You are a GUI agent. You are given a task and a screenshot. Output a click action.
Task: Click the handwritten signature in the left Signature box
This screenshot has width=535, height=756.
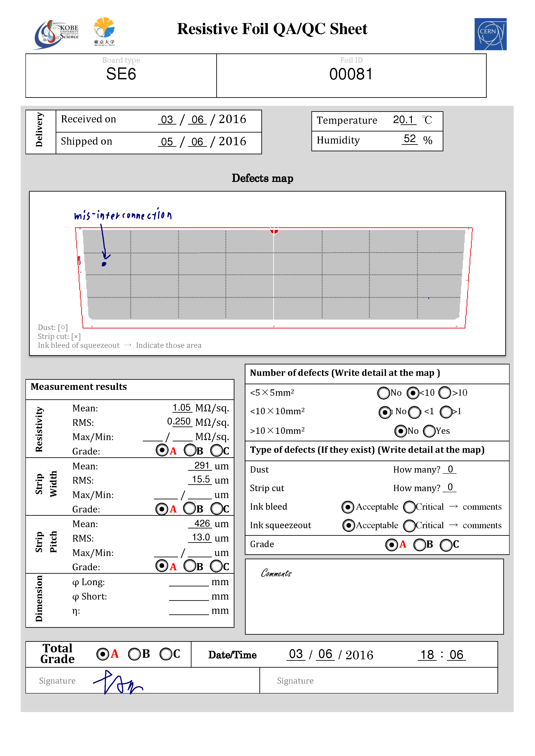tap(118, 682)
